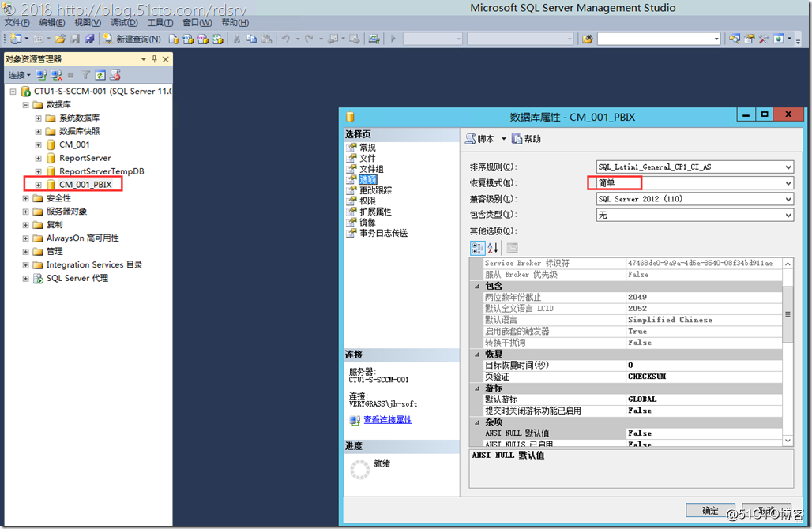
Task: Open the 视图(V) menu
Action: 87,22
